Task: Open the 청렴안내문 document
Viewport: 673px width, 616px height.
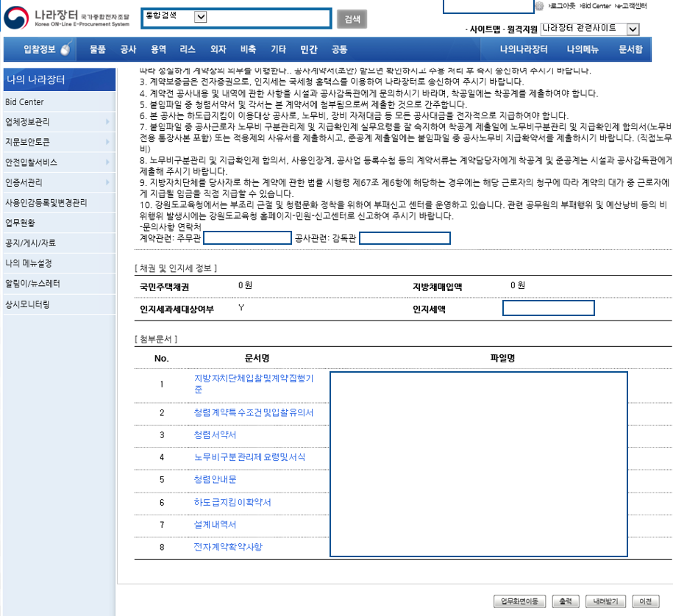Action: [x=215, y=479]
